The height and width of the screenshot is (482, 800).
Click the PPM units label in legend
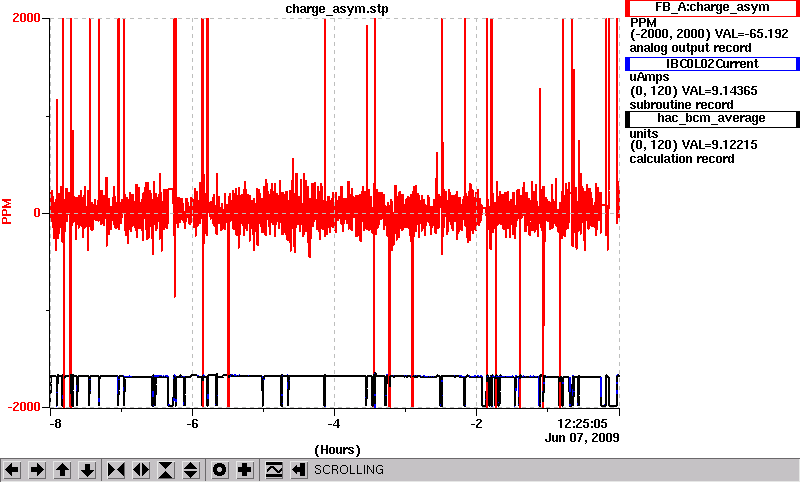[x=643, y=22]
